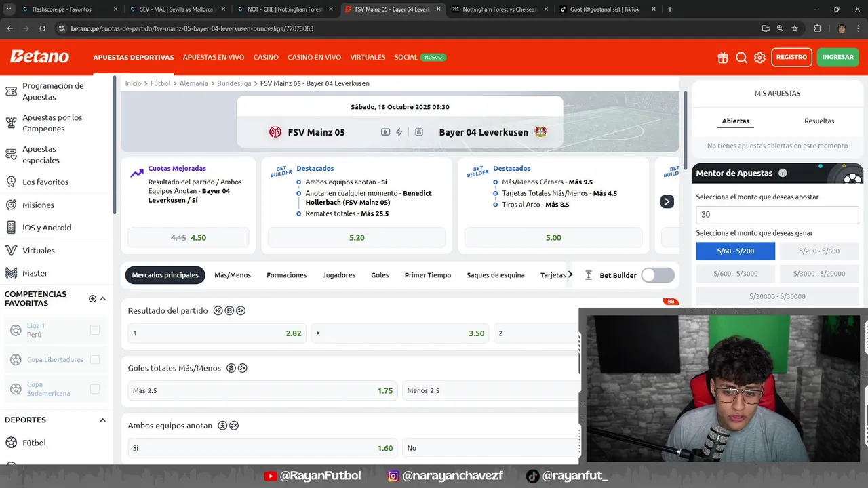Show more market tabs with right chevron

(570, 274)
